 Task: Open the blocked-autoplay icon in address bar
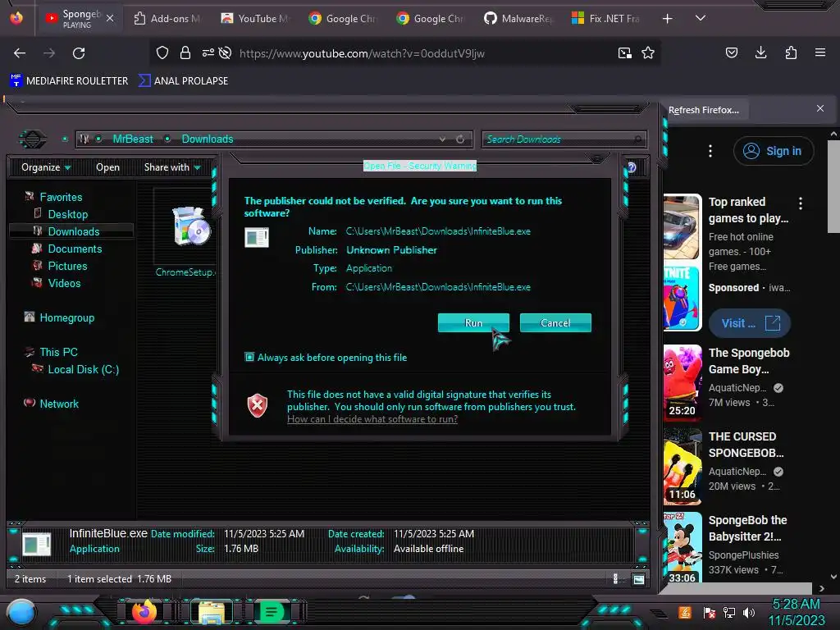coord(226,52)
